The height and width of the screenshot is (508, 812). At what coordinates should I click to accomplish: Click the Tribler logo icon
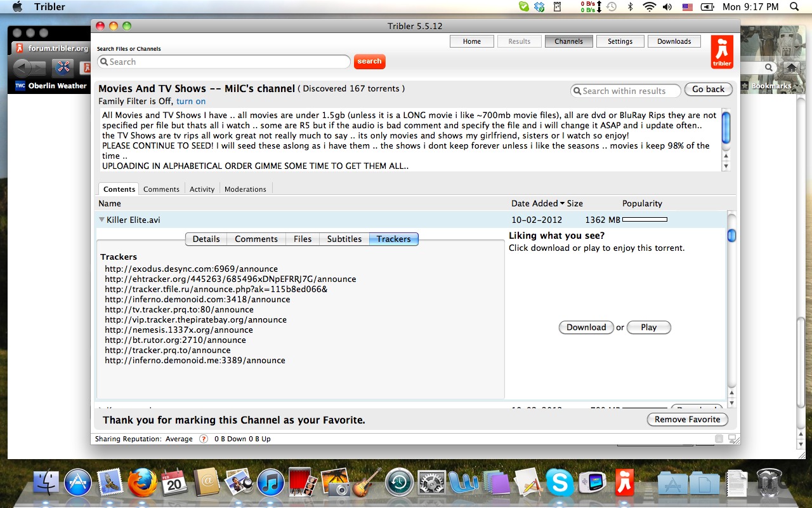[722, 52]
